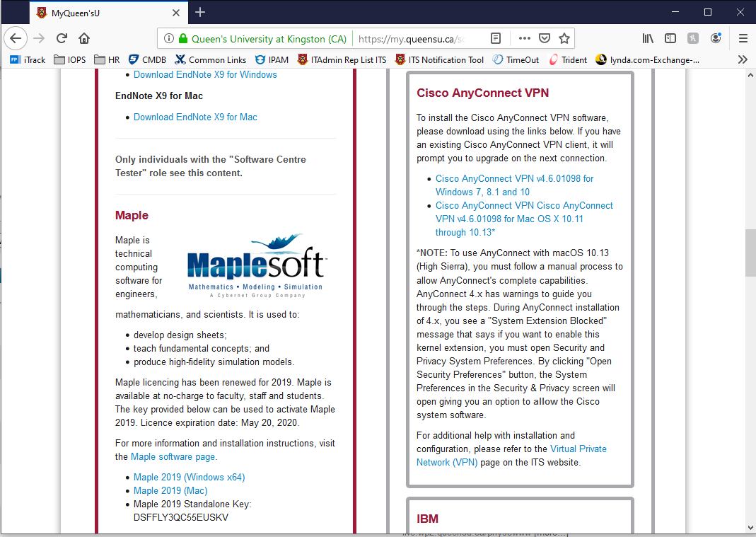Open the Firefox hamburger menu
The height and width of the screenshot is (537, 756).
[743, 38]
